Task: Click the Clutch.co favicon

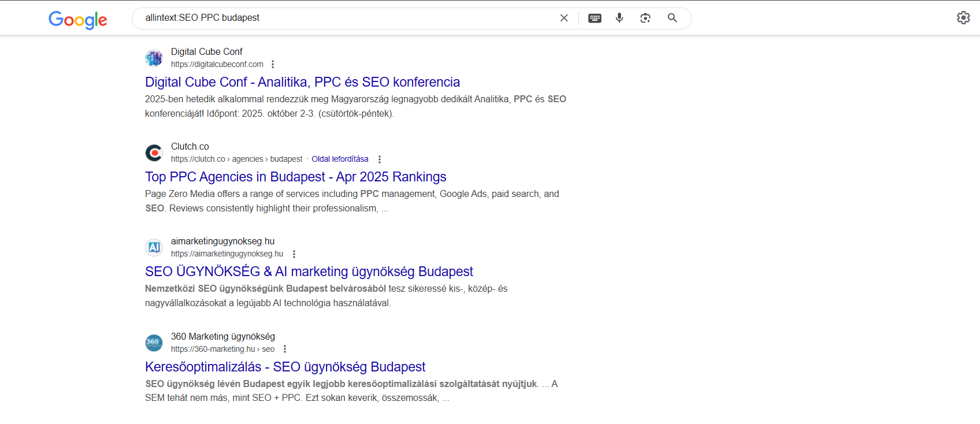Action: (154, 153)
